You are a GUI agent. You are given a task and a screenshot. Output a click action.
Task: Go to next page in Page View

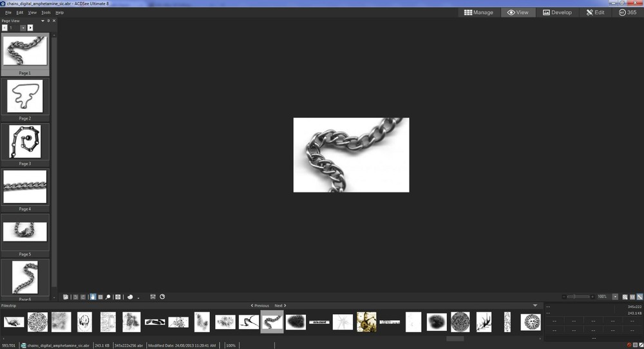(30, 28)
